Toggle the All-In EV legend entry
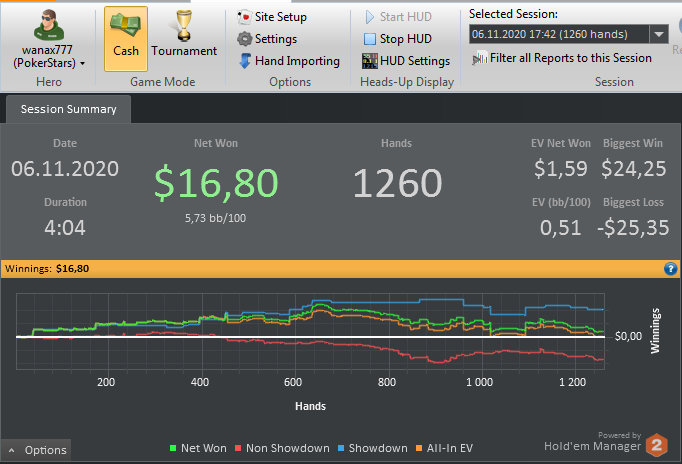The height and width of the screenshot is (464, 682). point(444,448)
